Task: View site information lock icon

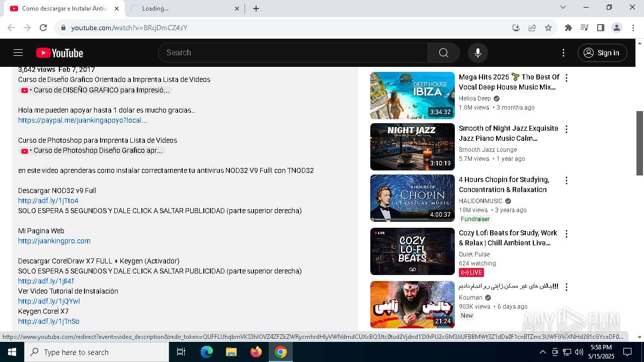Action: 63,28
